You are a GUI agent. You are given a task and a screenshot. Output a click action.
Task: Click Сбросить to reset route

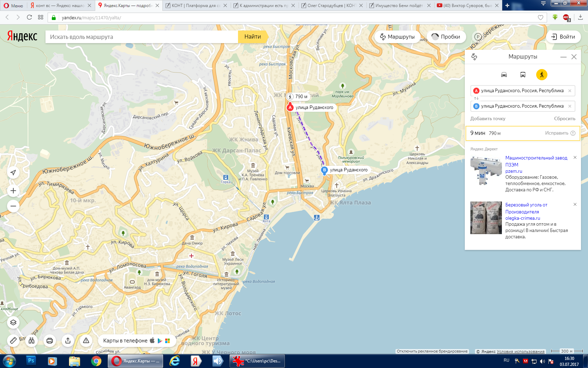click(x=565, y=119)
